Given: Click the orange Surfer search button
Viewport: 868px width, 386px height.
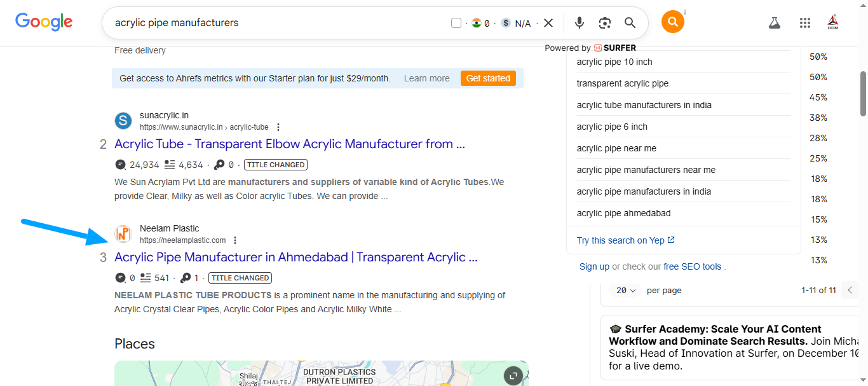Looking at the screenshot, I should click(672, 22).
